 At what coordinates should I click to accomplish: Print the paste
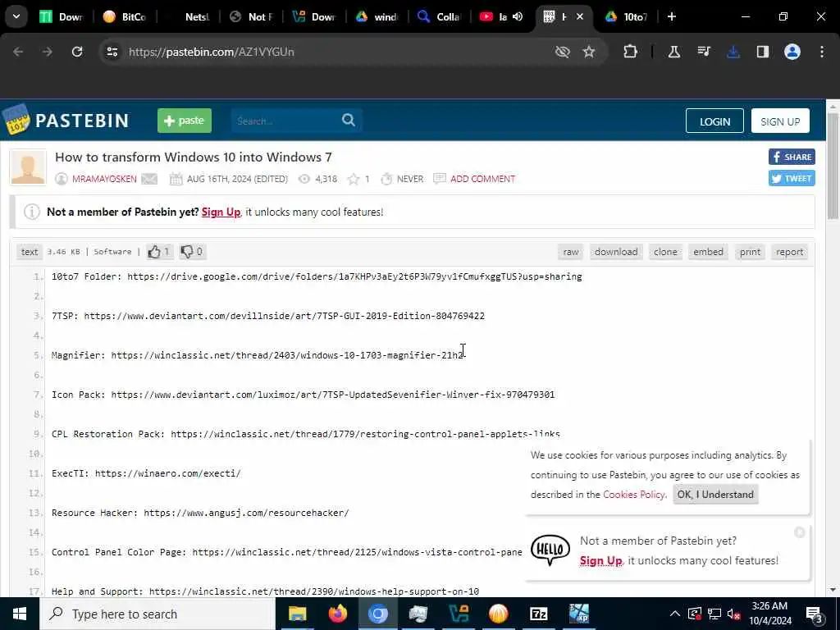tap(750, 252)
